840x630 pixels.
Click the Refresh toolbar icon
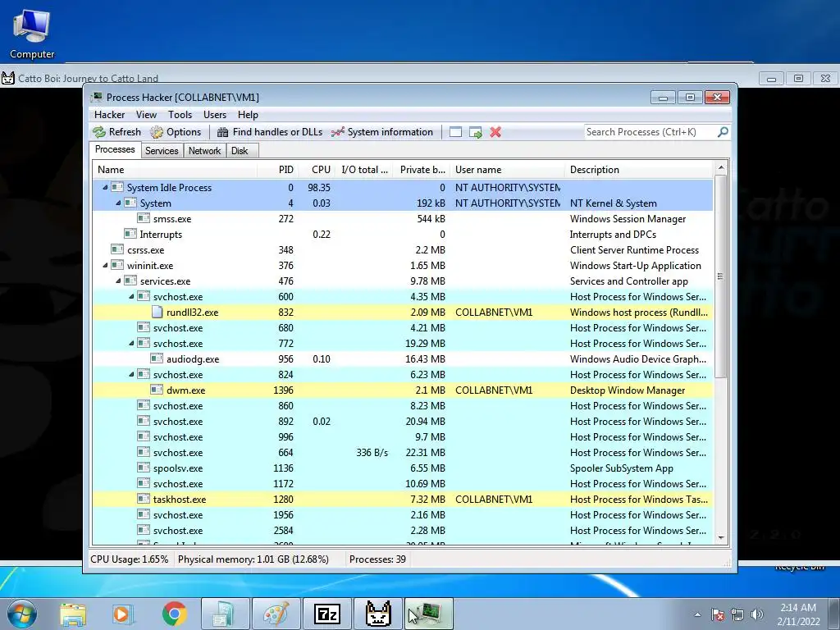pos(99,132)
